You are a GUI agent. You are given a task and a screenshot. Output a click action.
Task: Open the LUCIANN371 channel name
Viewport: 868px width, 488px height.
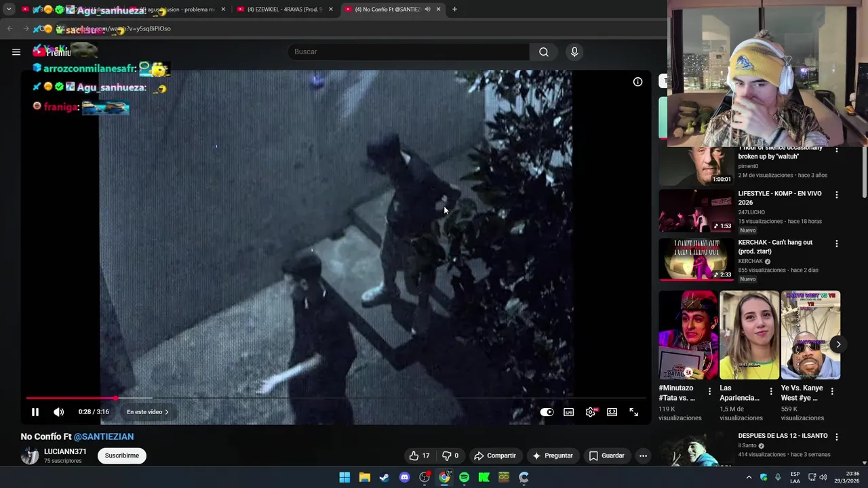pyautogui.click(x=65, y=451)
